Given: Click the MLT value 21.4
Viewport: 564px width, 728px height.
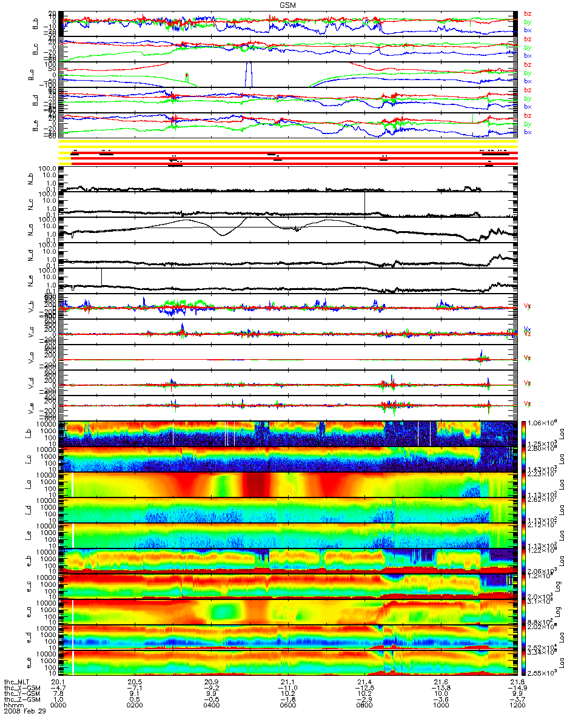Looking at the screenshot, I should (363, 682).
